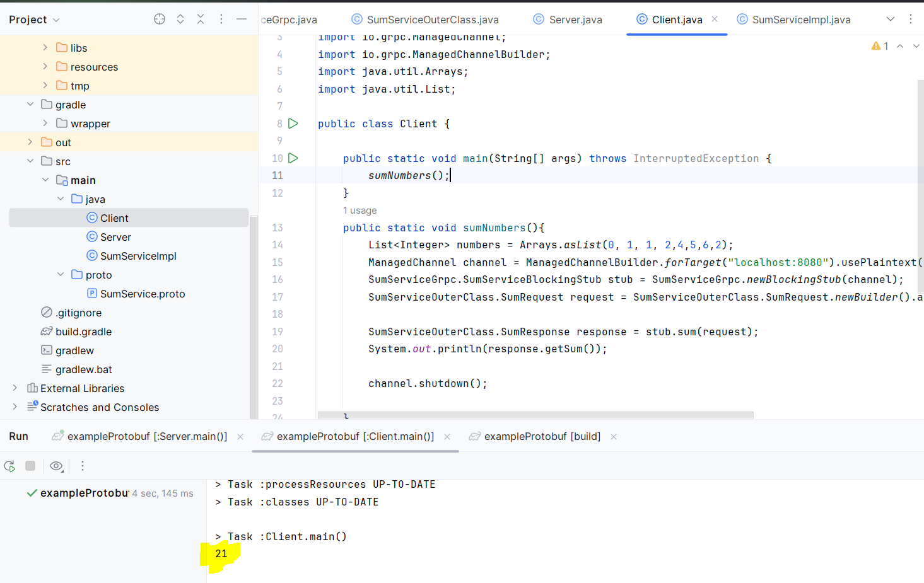Expand the resources folder
Image resolution: width=924 pixels, height=583 pixels.
(x=45, y=66)
